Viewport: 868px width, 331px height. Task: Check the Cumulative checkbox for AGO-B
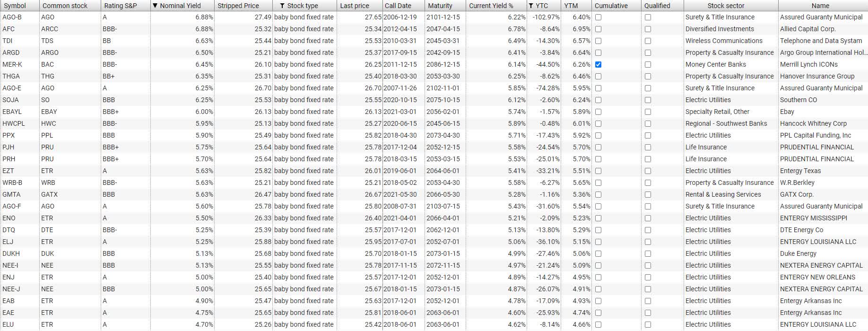pos(598,17)
